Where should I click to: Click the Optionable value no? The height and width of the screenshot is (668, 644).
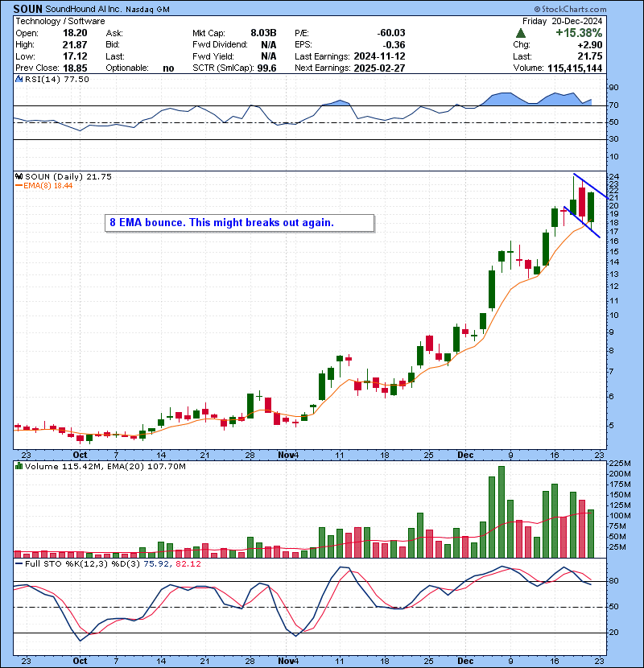click(x=168, y=68)
